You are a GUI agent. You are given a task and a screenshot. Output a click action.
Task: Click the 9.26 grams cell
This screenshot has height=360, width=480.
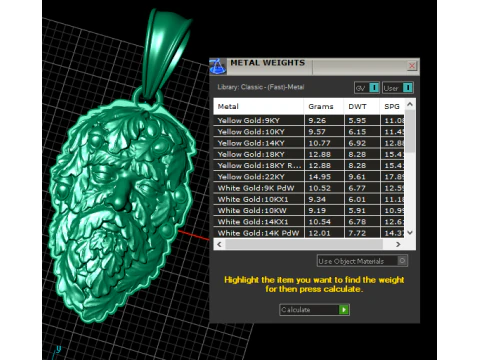tap(324, 120)
